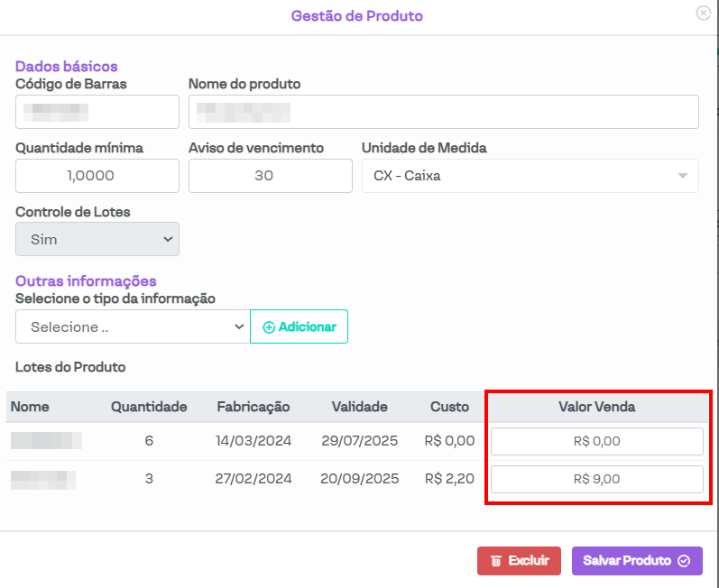719x588 pixels.
Task: Delete product with the Excluir trash button
Action: (x=519, y=561)
